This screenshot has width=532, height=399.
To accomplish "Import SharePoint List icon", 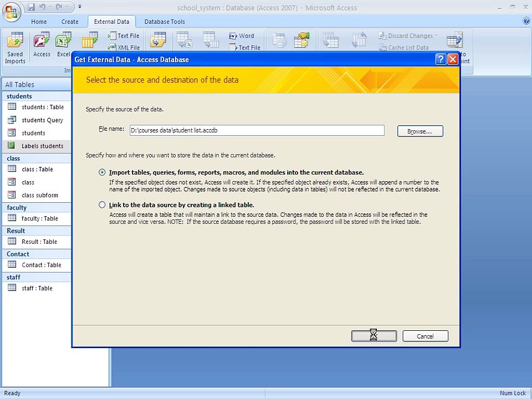I will point(90,40).
